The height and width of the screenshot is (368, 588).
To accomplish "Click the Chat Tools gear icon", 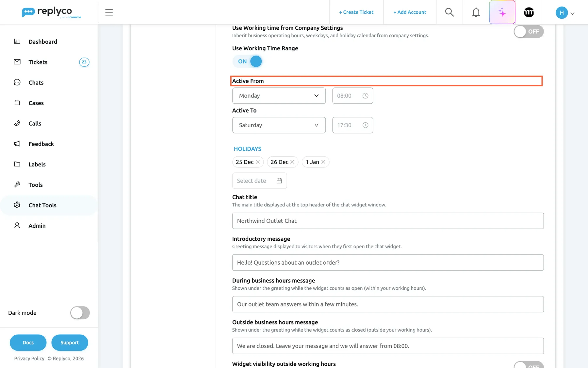I will click(x=17, y=205).
